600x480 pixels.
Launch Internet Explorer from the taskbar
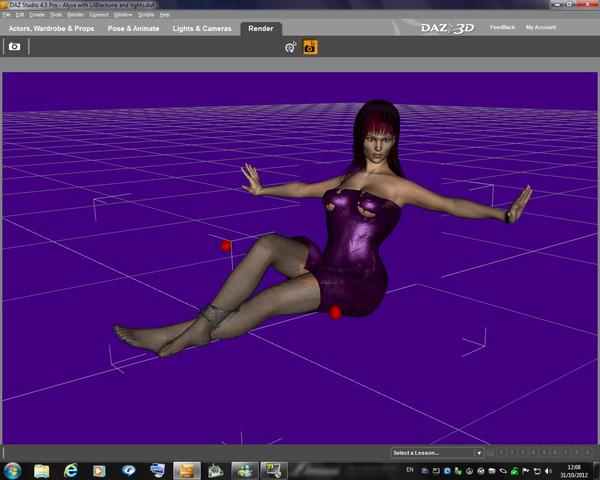[x=70, y=470]
